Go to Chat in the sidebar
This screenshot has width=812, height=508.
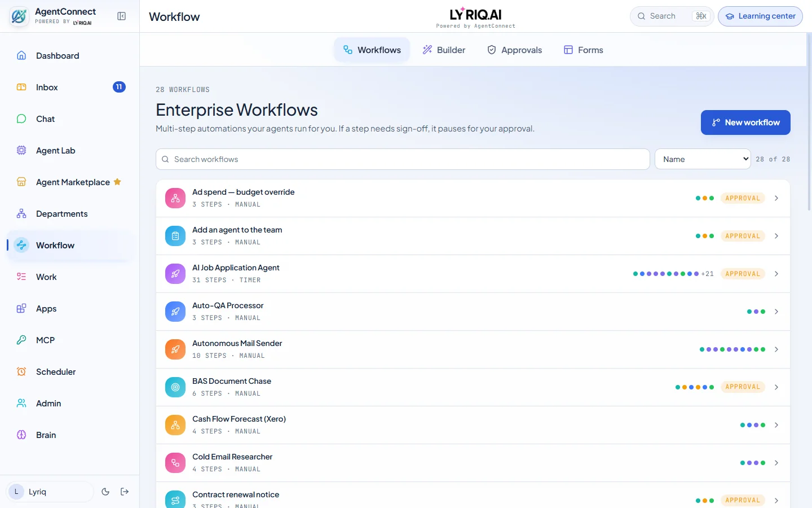(x=70, y=119)
